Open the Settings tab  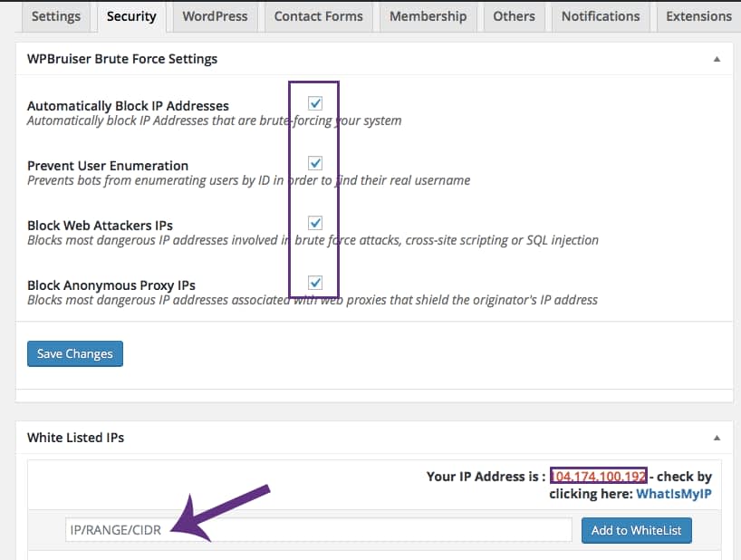56,16
